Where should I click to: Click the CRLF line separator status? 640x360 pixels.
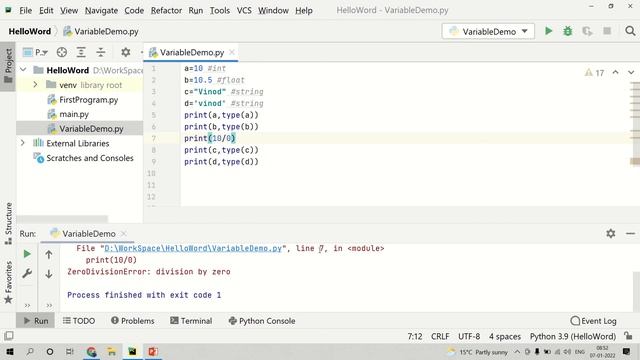440,336
